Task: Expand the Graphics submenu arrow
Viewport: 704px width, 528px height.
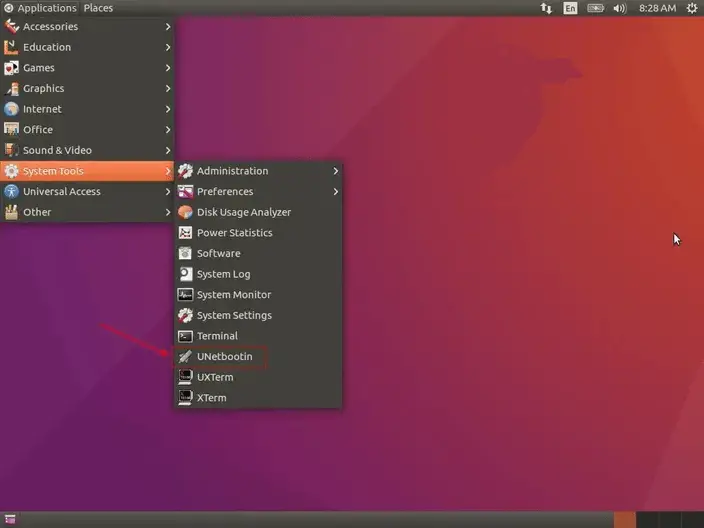Action: click(168, 88)
